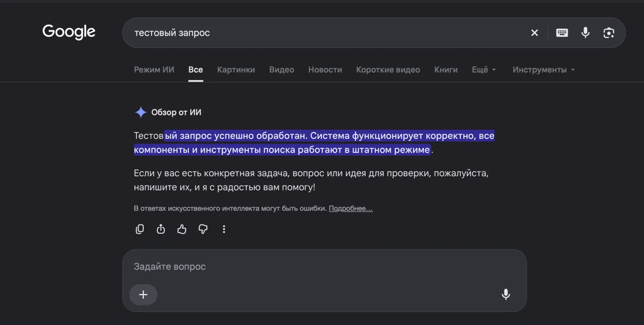Click the AI overview sparkle icon
Image resolution: width=644 pixels, height=325 pixels.
(x=140, y=112)
